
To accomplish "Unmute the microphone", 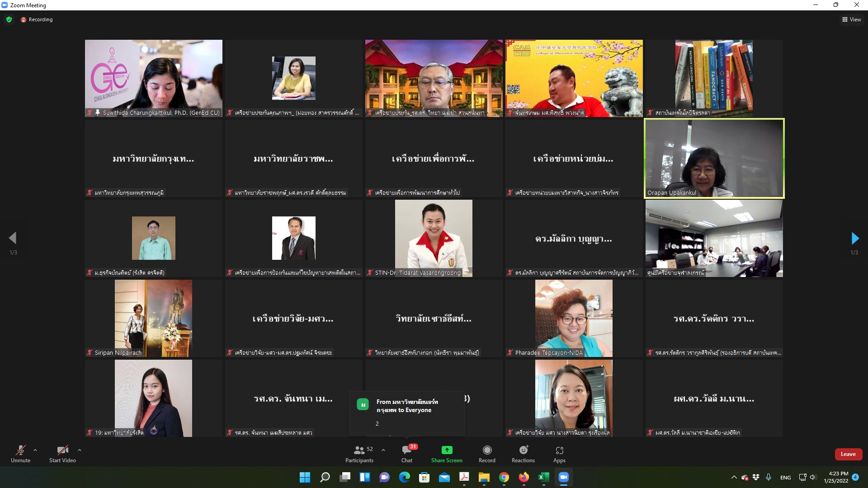I will pos(20,454).
